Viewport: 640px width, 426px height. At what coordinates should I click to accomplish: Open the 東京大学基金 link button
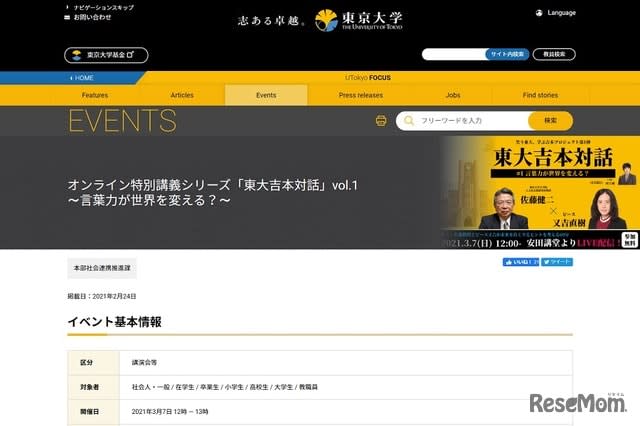click(106, 55)
